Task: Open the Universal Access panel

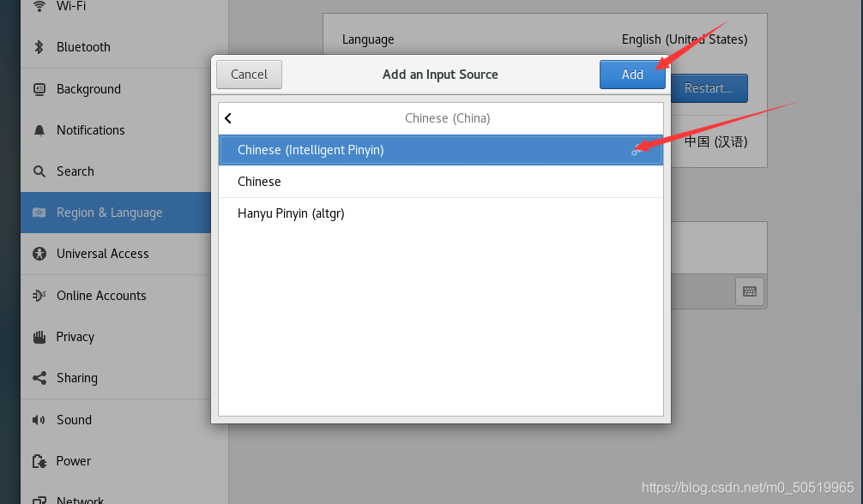Action: click(124, 254)
